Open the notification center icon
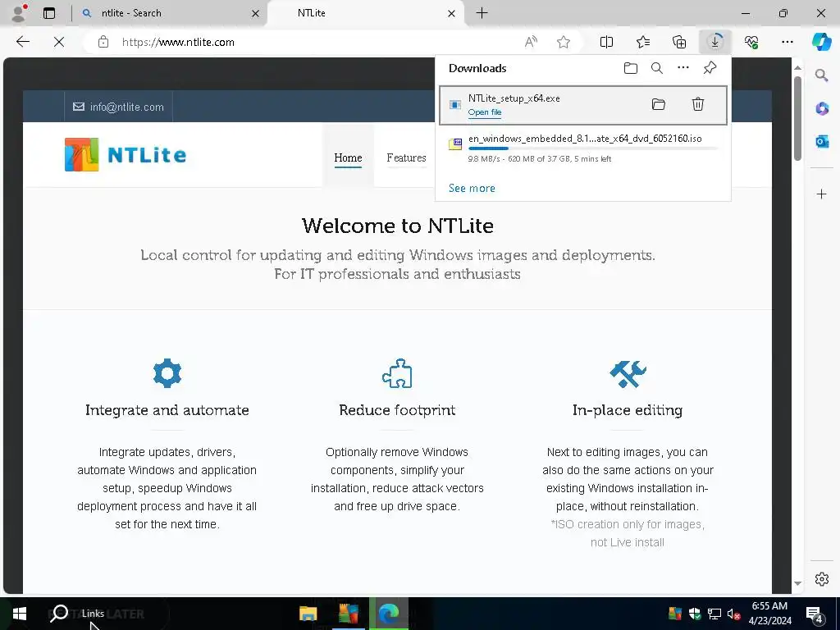This screenshot has width=840, height=630. (x=815, y=614)
